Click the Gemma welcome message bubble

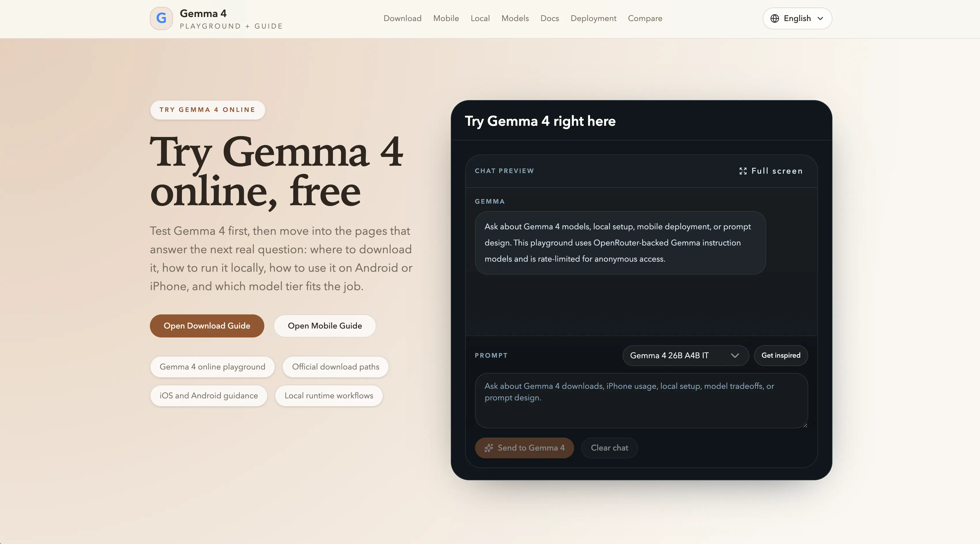pos(620,243)
